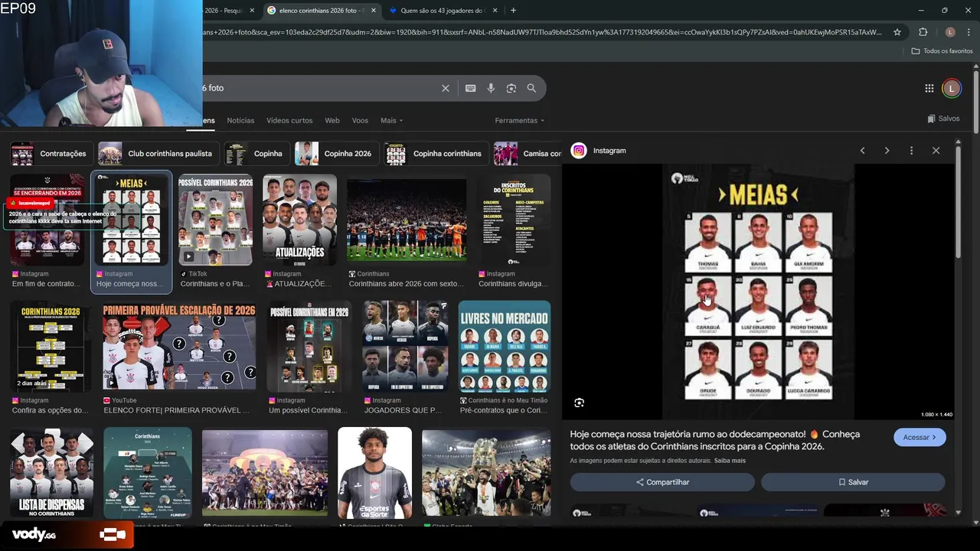Open Chrome extensions puzzle icon
This screenshot has height=551, width=980.
923,32
